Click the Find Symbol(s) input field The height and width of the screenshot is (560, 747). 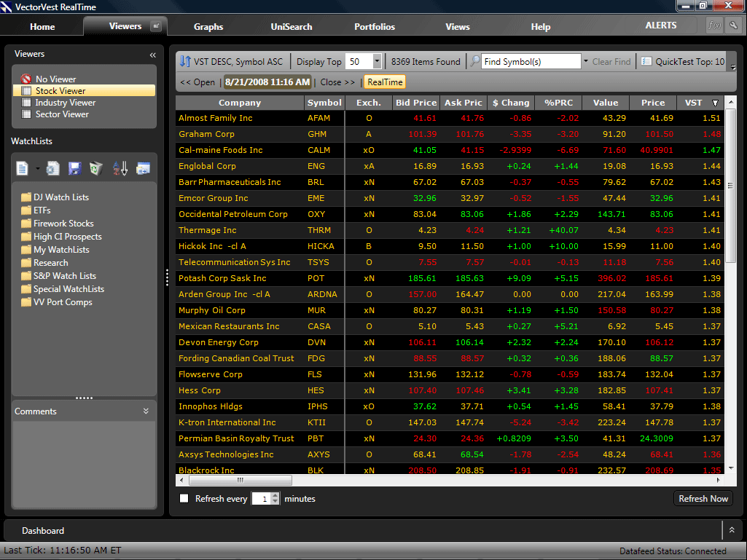tap(531, 62)
